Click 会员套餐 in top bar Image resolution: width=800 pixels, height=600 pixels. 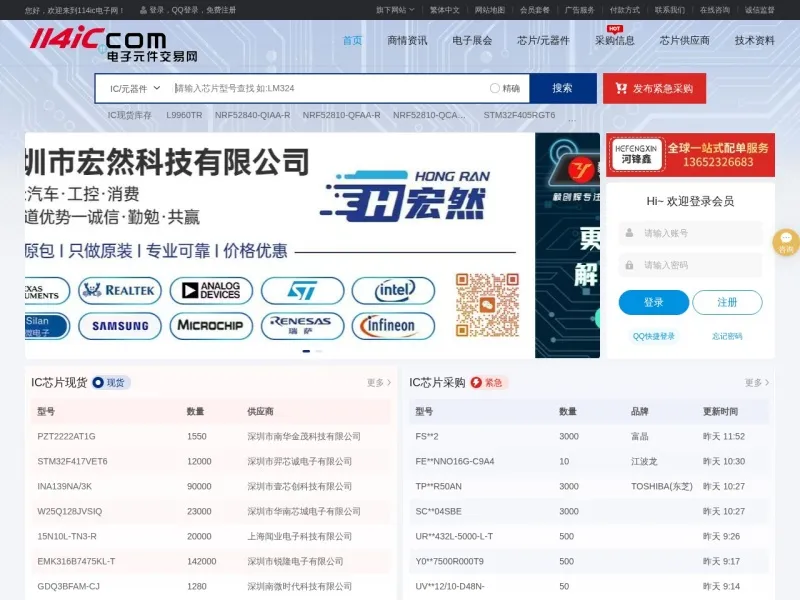[535, 10]
